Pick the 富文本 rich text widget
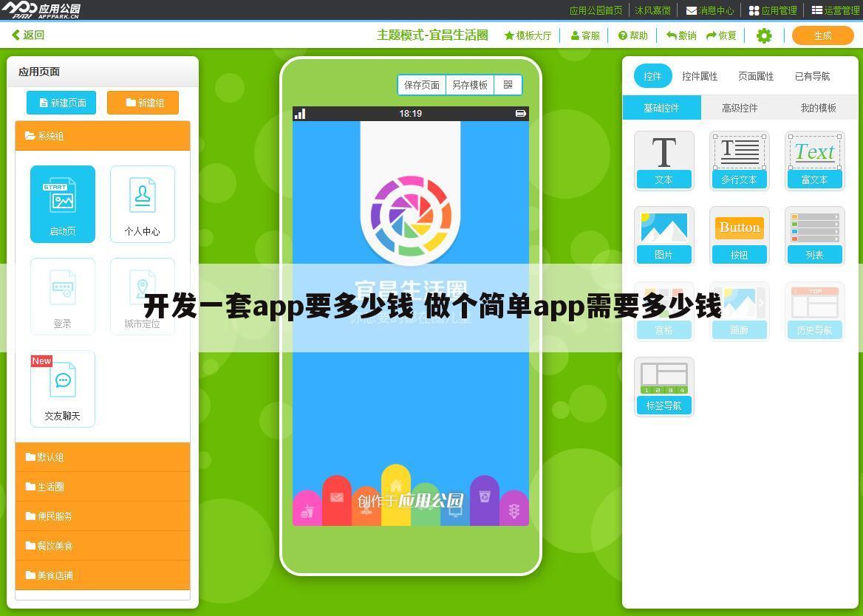The height and width of the screenshot is (616, 863). click(x=814, y=160)
